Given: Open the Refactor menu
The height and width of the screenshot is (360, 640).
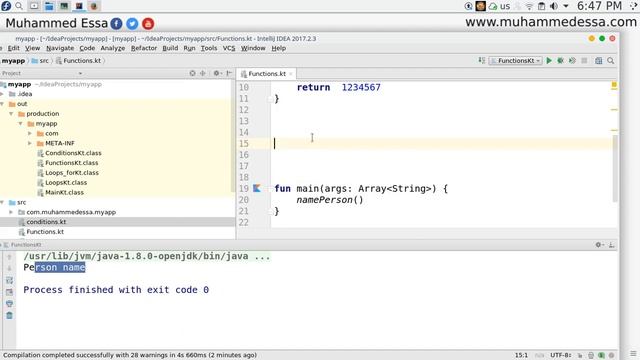Looking at the screenshot, I should 144,48.
